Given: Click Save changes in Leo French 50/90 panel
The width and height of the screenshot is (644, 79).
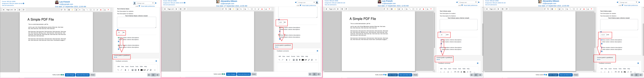Looking at the screenshot, I should coord(70,75).
